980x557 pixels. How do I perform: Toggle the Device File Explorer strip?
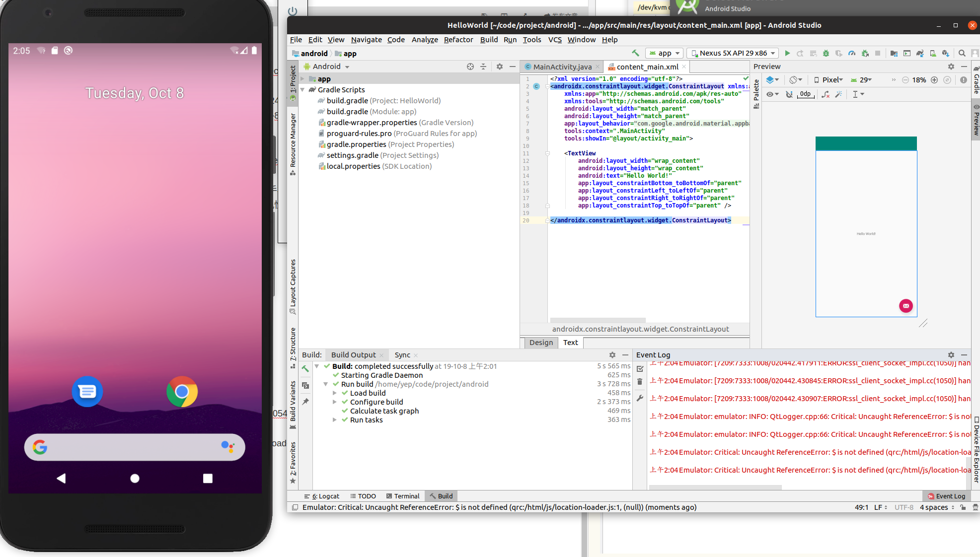click(976, 449)
